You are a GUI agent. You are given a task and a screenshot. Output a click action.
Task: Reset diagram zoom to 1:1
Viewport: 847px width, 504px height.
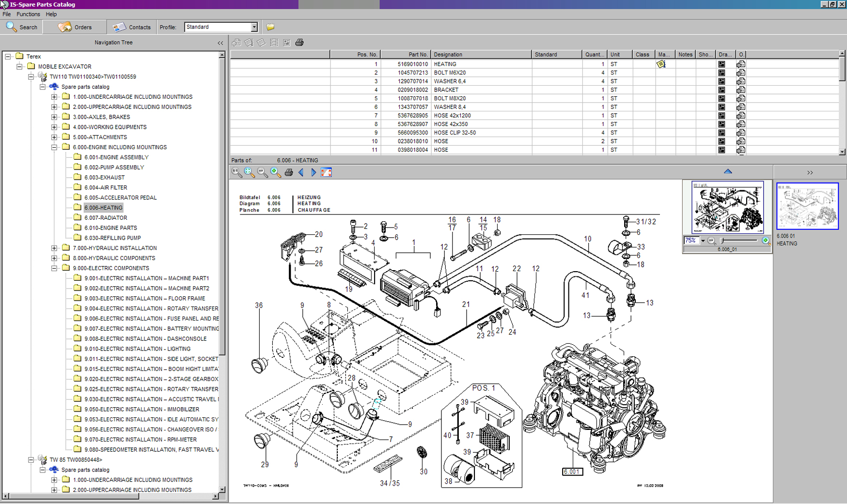coord(236,172)
